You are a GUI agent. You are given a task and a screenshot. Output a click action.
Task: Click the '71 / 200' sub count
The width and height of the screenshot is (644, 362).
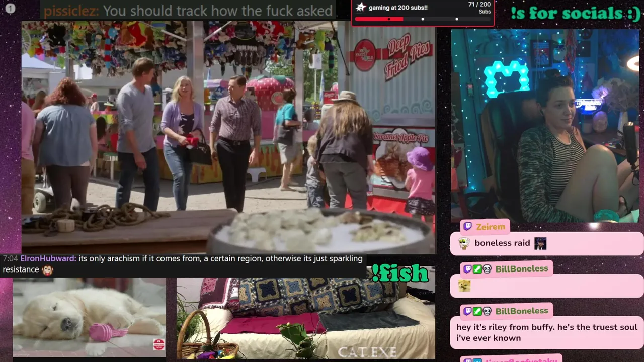coord(479,5)
